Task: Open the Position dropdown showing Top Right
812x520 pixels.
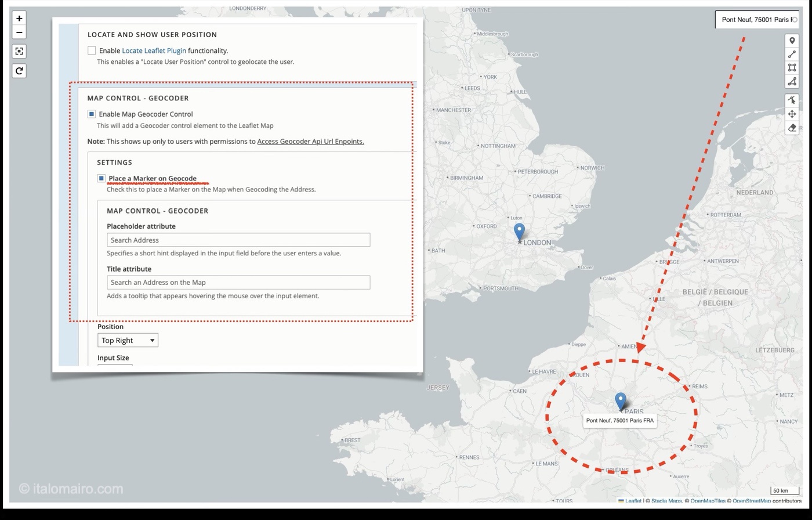Action: (127, 340)
